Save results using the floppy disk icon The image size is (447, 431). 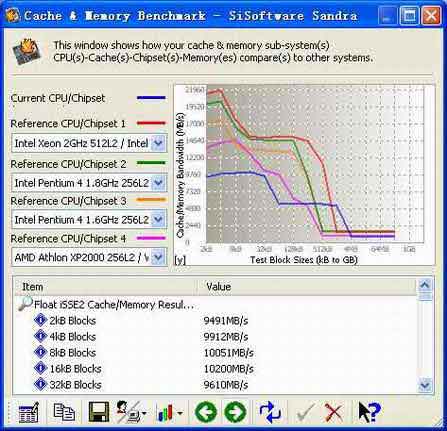pyautogui.click(x=99, y=412)
